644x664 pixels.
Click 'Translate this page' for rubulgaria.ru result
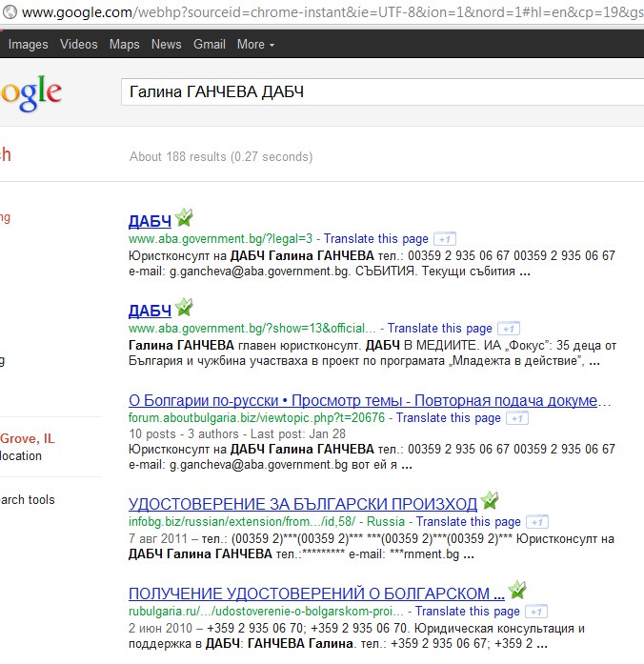click(x=468, y=611)
